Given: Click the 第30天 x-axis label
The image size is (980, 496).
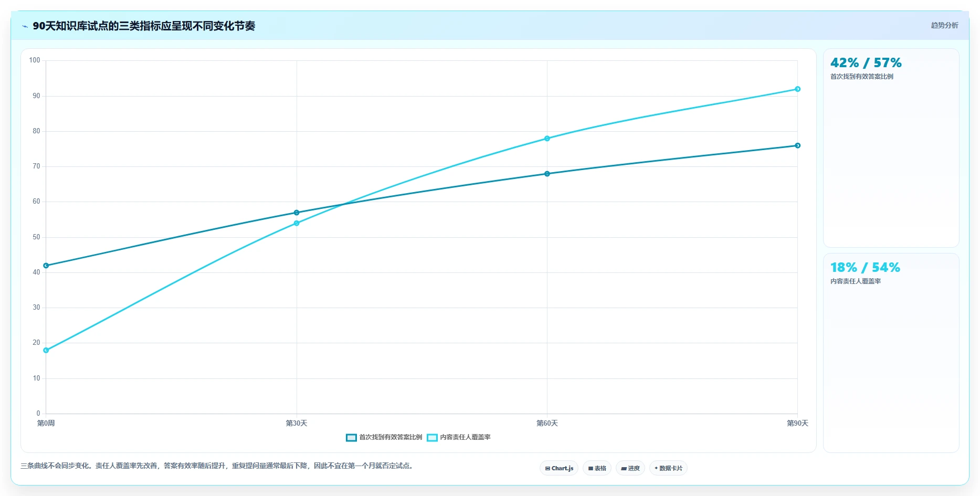Looking at the screenshot, I should pyautogui.click(x=297, y=423).
